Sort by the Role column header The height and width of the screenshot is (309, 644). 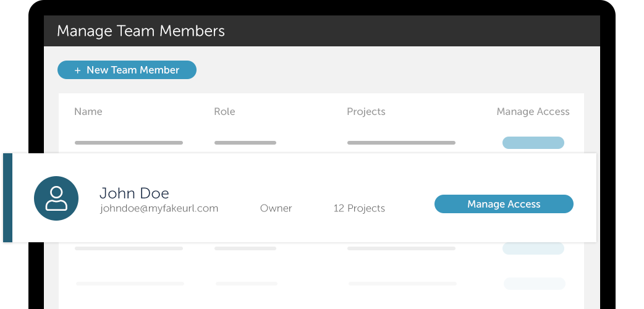tap(224, 112)
